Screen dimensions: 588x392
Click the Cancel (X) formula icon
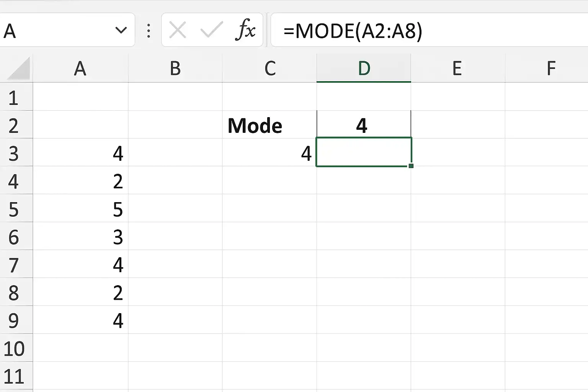pyautogui.click(x=178, y=30)
